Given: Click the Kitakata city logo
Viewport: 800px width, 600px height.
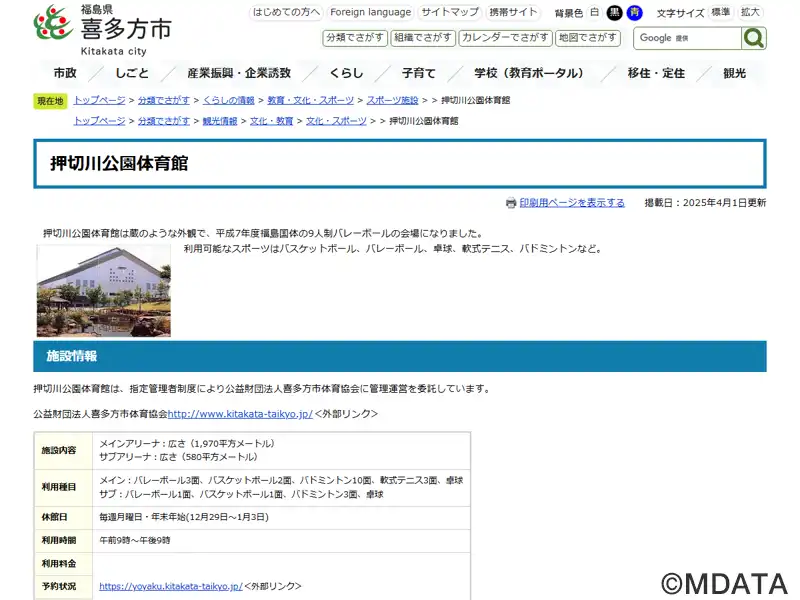Looking at the screenshot, I should point(102,29).
